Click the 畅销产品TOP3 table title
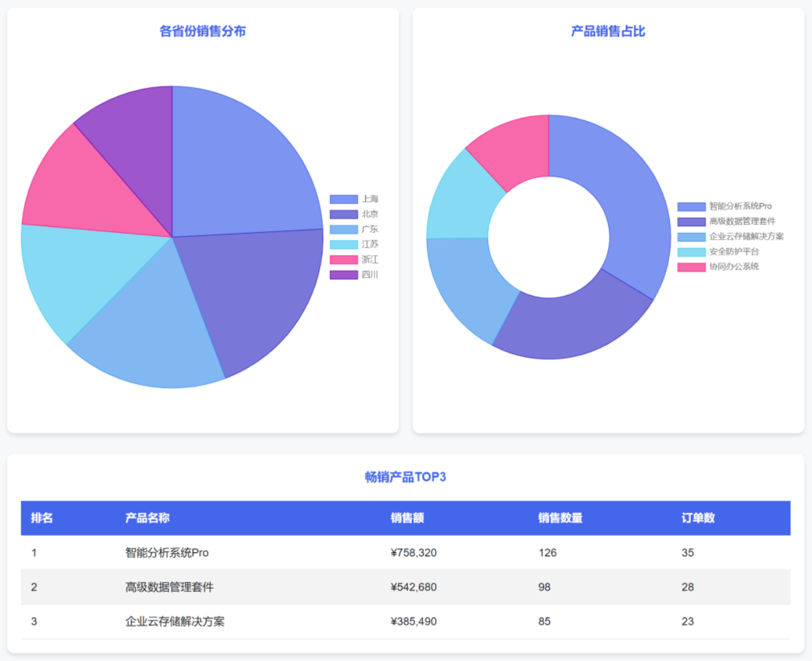Viewport: 812px width, 661px height. (405, 477)
